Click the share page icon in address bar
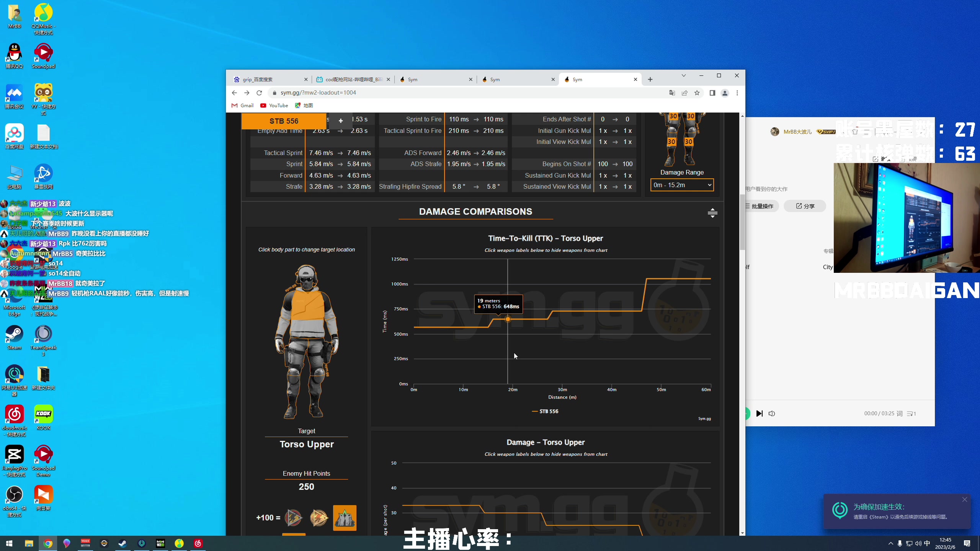Viewport: 980px width, 551px height. [684, 93]
